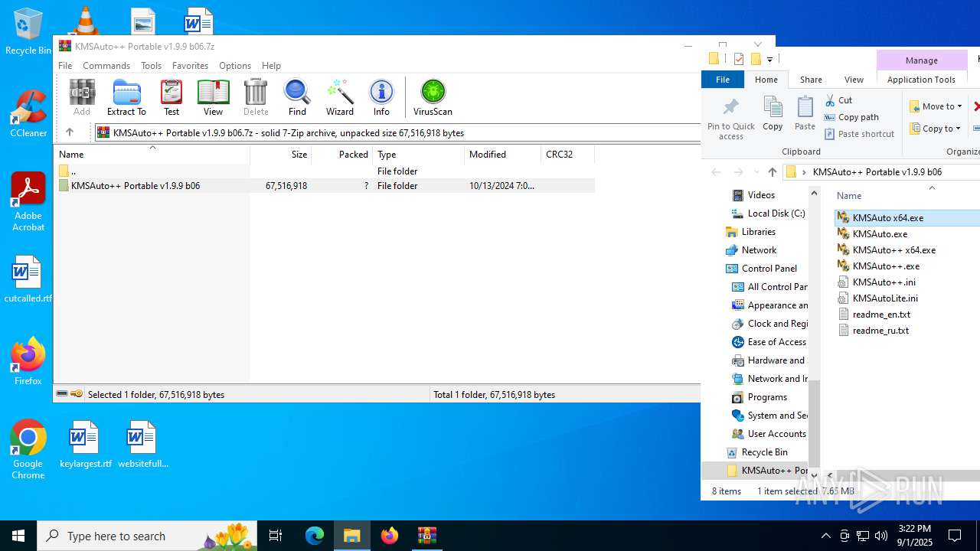Go up one level in WinRAR
980x551 pixels.
69,132
